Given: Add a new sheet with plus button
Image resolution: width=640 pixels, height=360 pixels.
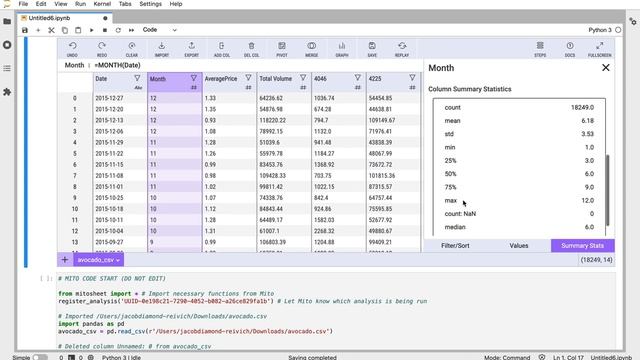Looking at the screenshot, I should click(65, 260).
